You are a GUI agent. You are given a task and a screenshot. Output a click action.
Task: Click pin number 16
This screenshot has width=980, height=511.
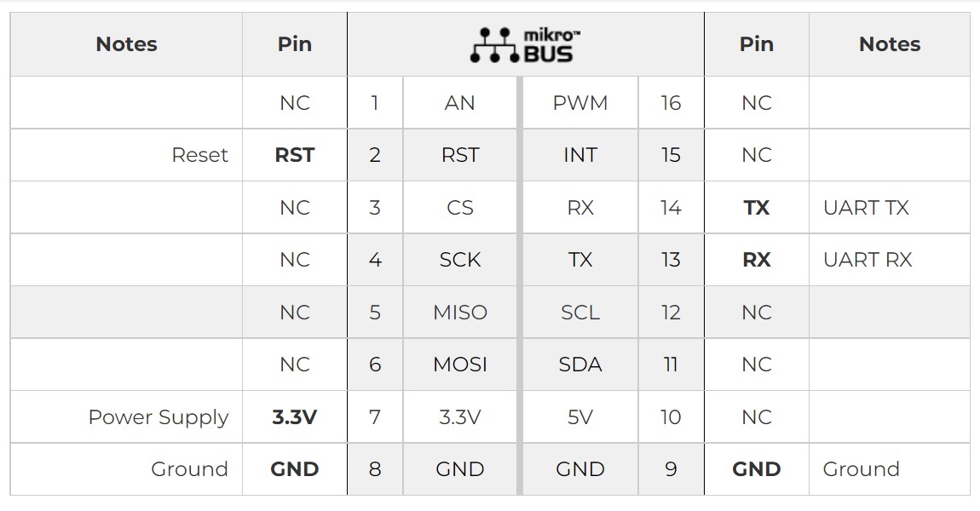click(x=671, y=103)
